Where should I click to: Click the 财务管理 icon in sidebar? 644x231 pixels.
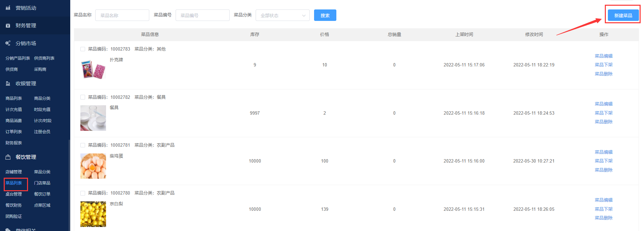(x=8, y=26)
